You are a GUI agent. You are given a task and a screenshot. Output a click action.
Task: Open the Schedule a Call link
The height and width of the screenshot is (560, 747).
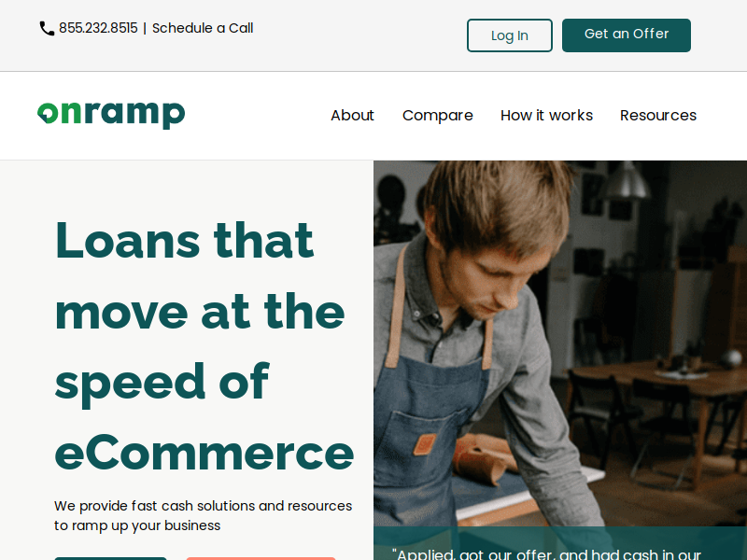(203, 28)
